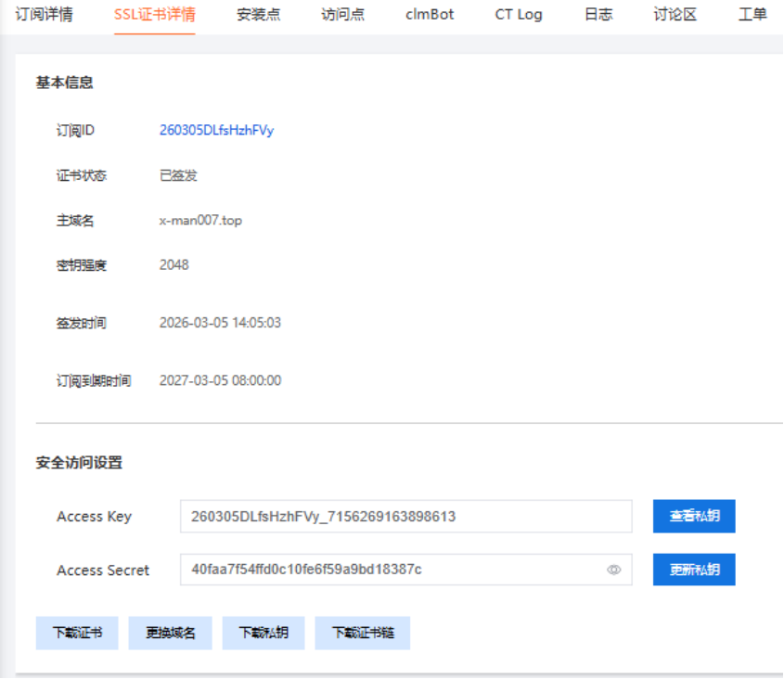This screenshot has width=784, height=679.
Task: Click the Access Key label
Action: click(94, 517)
